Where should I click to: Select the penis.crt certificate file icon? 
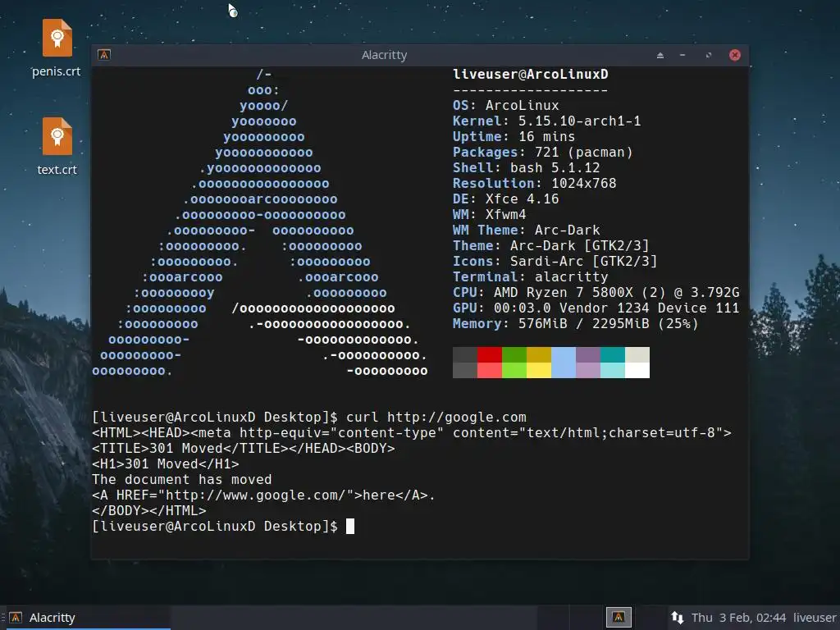[x=57, y=38]
